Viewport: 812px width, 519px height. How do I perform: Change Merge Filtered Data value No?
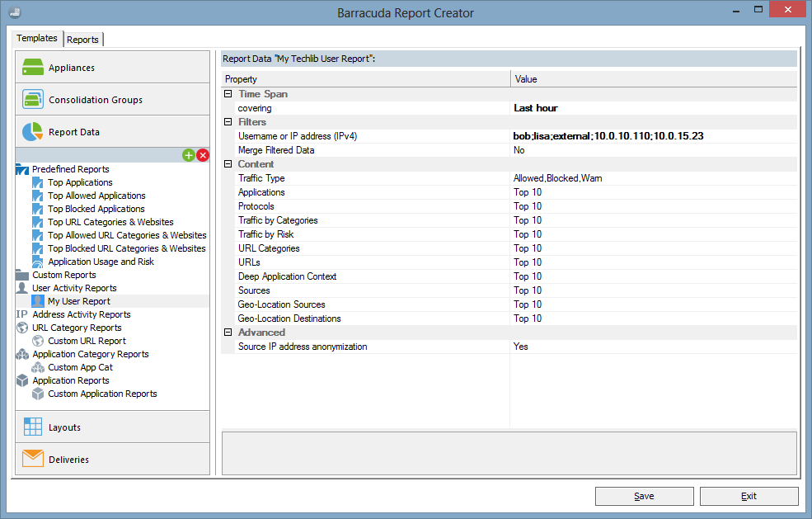click(654, 150)
